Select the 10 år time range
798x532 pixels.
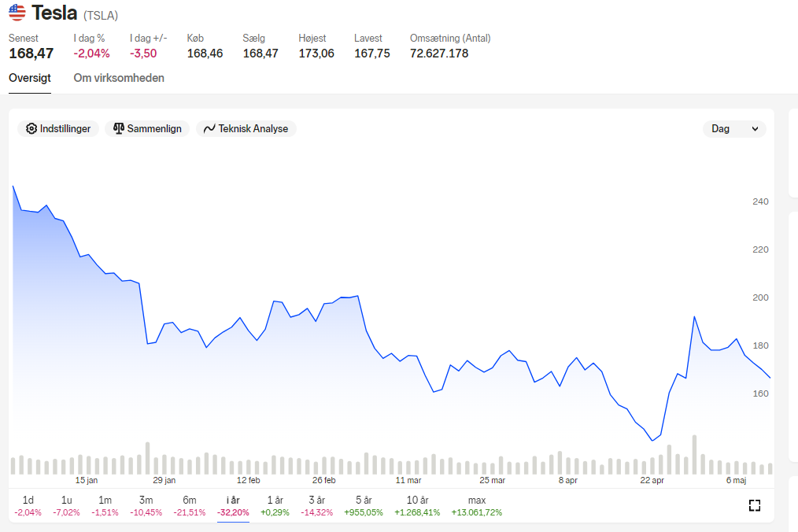[x=417, y=506]
